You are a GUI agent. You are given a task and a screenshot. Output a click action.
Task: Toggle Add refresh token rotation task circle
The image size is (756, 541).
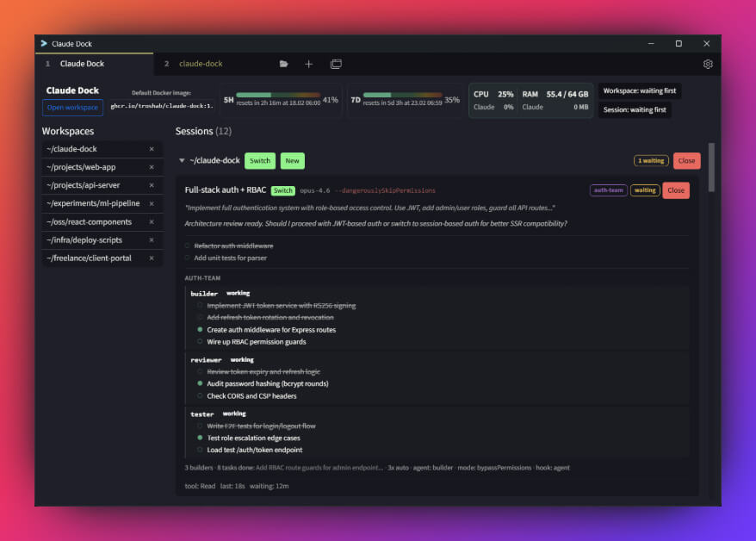[200, 317]
